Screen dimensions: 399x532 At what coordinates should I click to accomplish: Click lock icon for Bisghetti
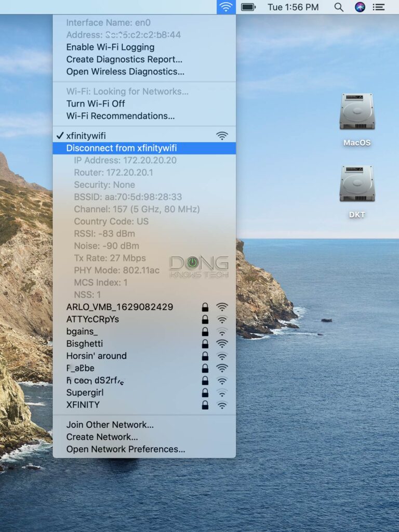tap(205, 344)
